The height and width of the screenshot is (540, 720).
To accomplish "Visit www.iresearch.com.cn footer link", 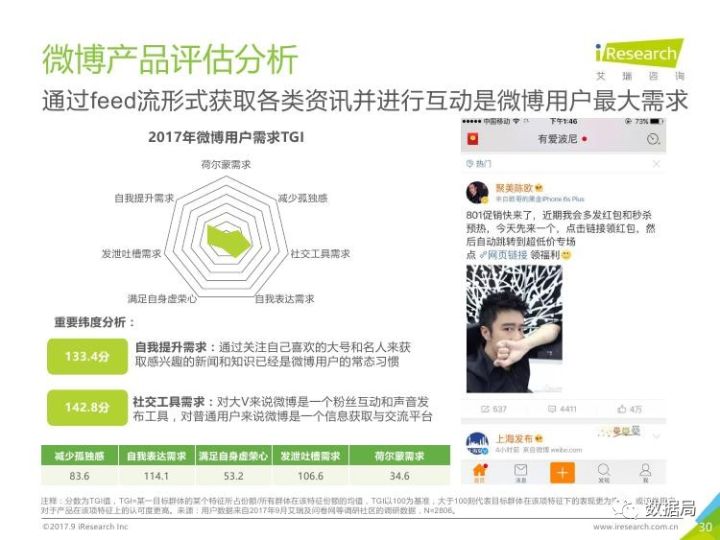I will click(635, 527).
